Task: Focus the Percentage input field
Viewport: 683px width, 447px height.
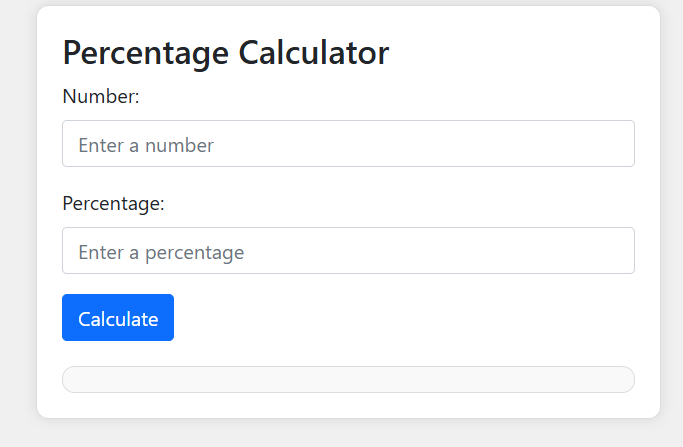Action: (x=348, y=251)
